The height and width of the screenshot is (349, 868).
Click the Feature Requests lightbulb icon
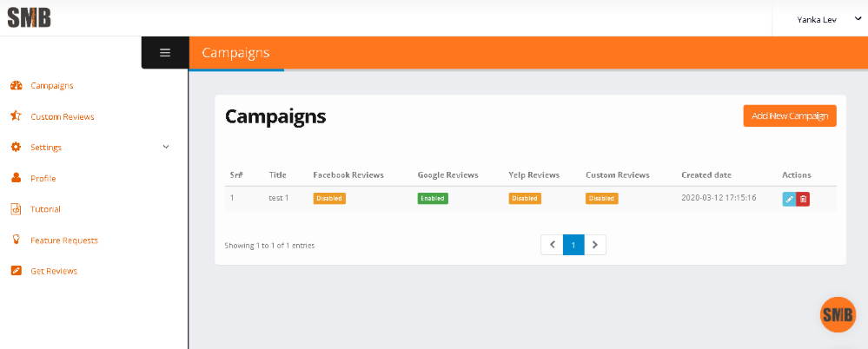[x=16, y=240]
